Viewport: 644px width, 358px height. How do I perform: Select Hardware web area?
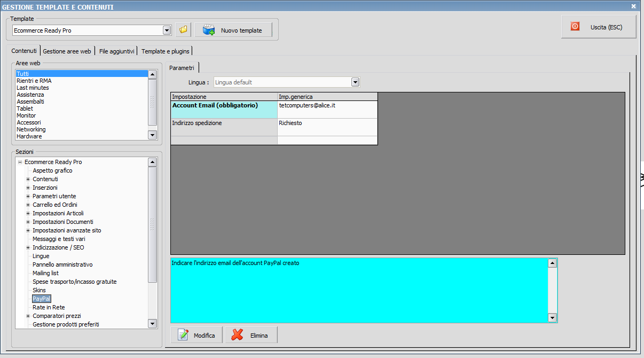coord(81,136)
